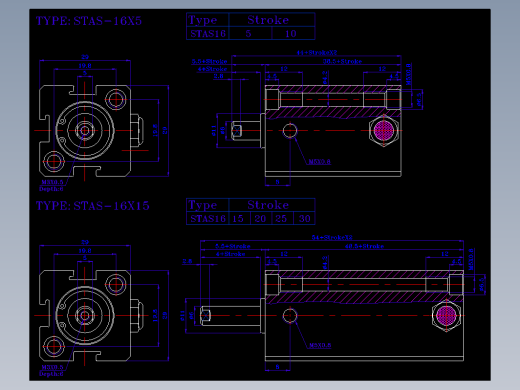
Task: Pick "5.5+Stroke" dimension in the STAS-16X5 side view
Action: (x=209, y=62)
